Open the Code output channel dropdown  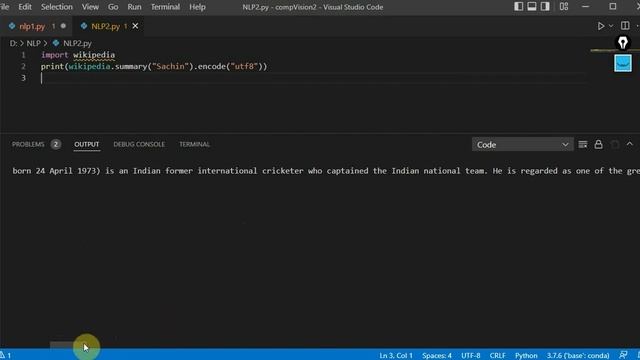[x=522, y=144]
